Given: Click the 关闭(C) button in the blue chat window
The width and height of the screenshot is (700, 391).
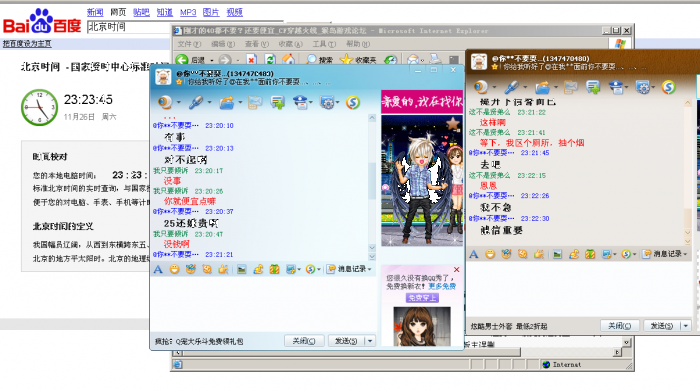Looking at the screenshot, I should (304, 341).
